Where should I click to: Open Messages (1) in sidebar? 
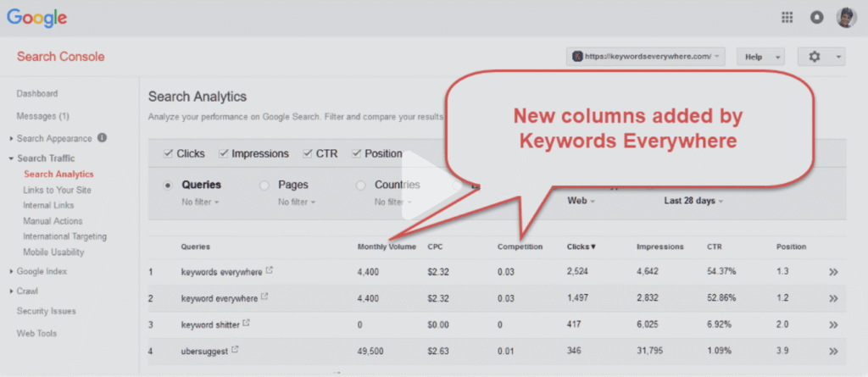tap(42, 116)
